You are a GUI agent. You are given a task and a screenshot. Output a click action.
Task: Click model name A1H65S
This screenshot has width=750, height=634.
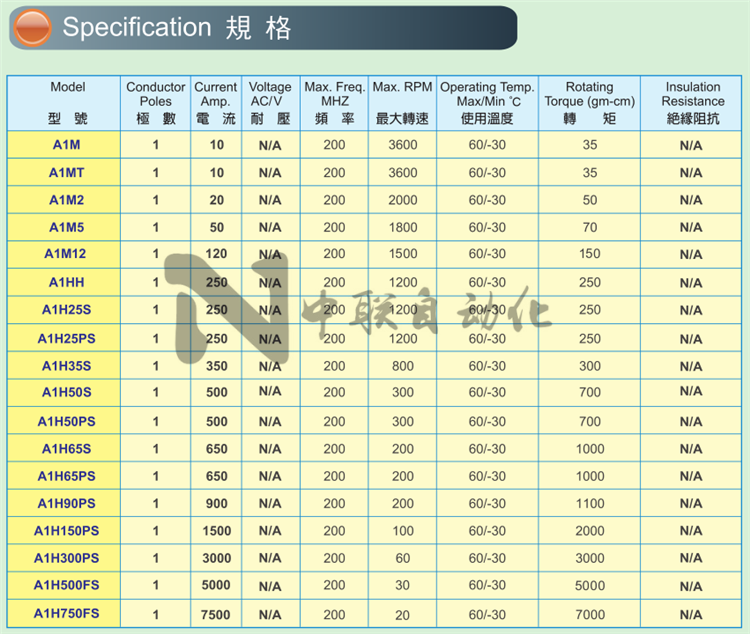66,449
